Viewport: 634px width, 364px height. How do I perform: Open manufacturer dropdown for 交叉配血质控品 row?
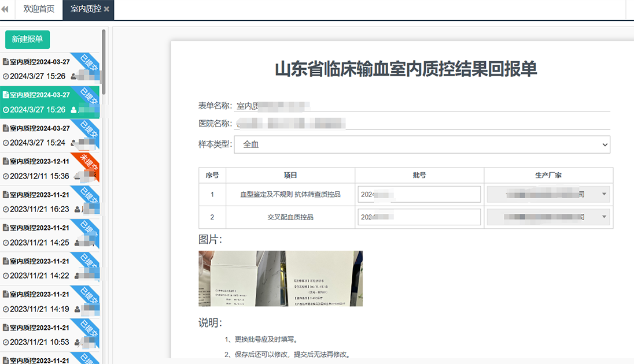[549, 217]
